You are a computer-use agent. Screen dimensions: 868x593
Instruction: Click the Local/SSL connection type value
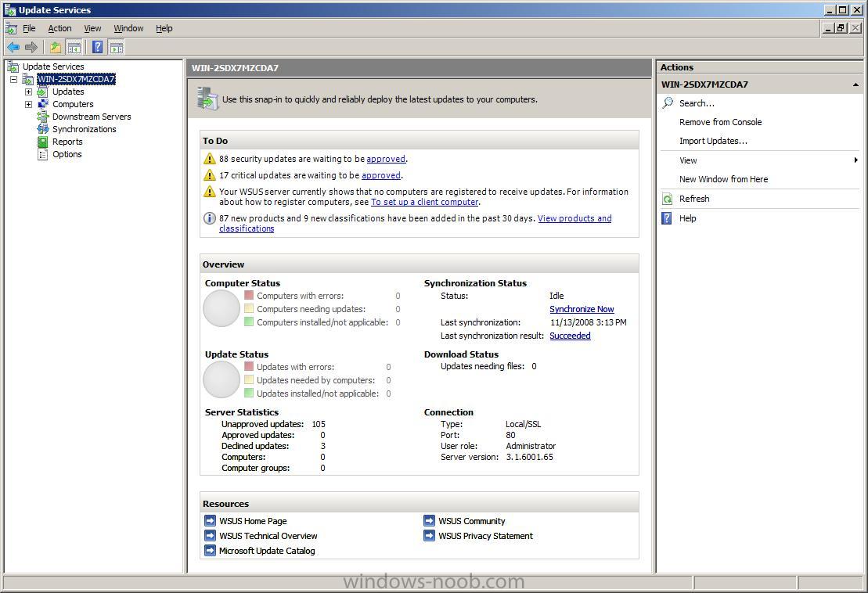click(x=523, y=424)
